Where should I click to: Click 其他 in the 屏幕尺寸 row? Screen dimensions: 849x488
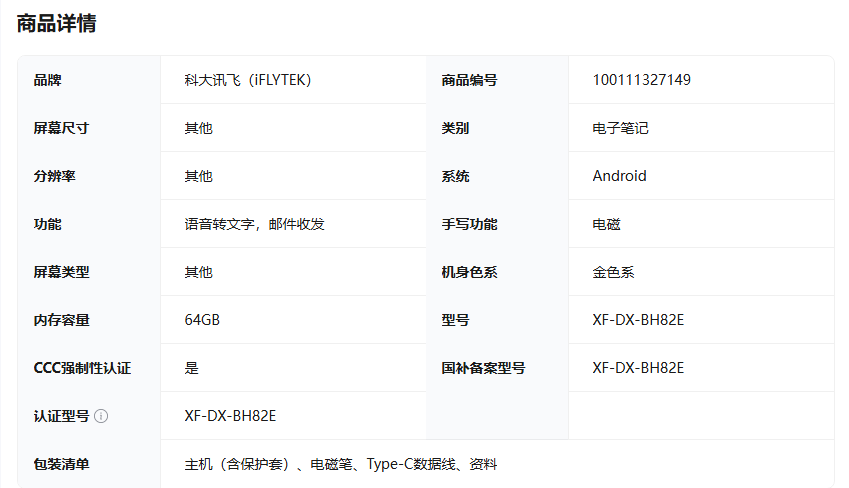coord(199,128)
